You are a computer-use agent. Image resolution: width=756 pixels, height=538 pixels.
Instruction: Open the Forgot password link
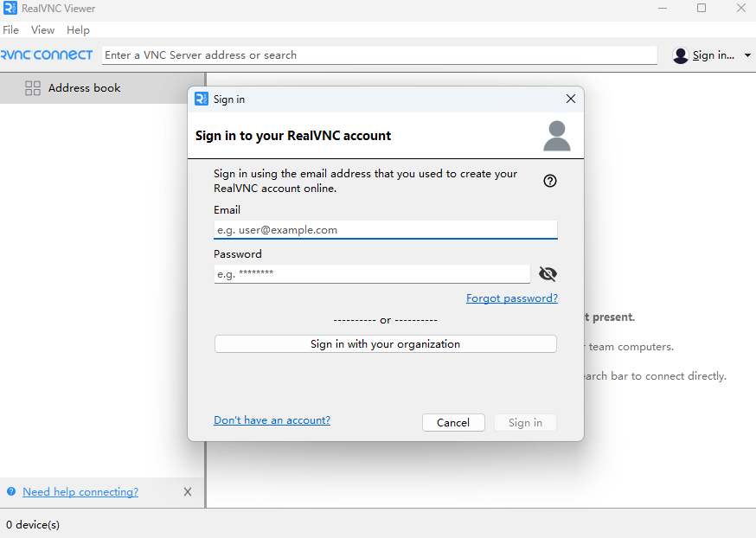(511, 298)
